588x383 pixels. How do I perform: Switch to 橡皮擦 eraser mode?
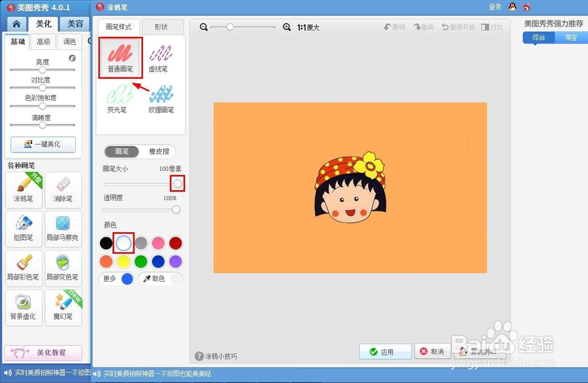click(x=159, y=152)
